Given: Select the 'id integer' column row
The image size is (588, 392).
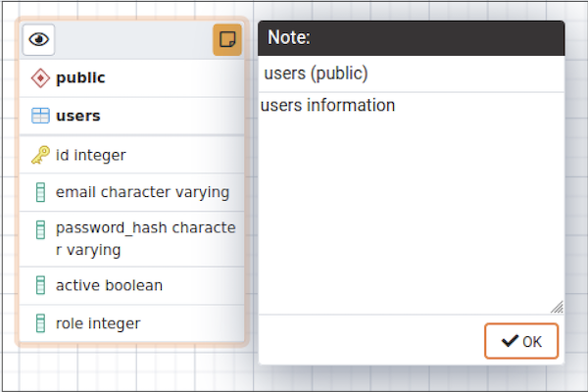Looking at the screenshot, I should click(131, 155).
